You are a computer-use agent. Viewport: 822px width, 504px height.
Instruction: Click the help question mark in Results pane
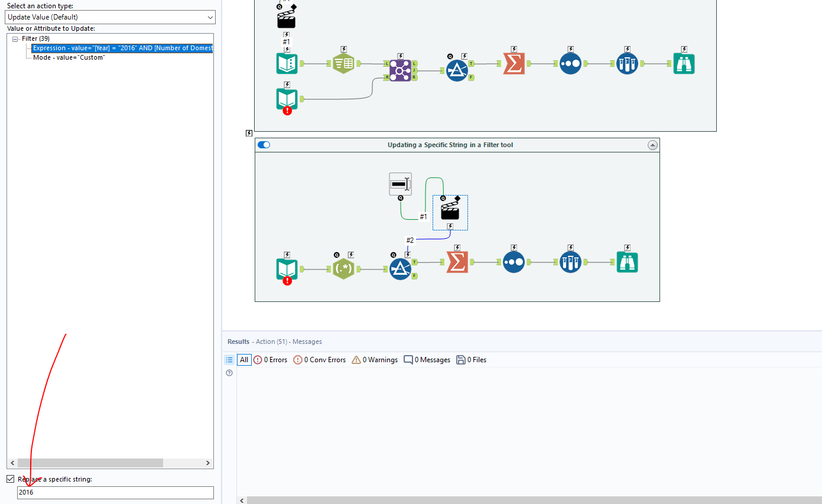click(229, 372)
